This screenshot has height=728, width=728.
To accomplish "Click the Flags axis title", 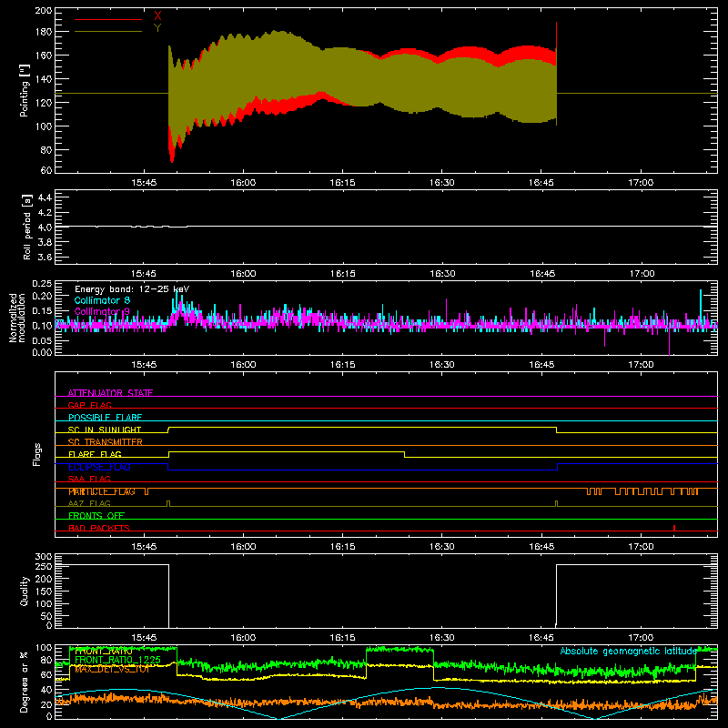I will click(36, 454).
